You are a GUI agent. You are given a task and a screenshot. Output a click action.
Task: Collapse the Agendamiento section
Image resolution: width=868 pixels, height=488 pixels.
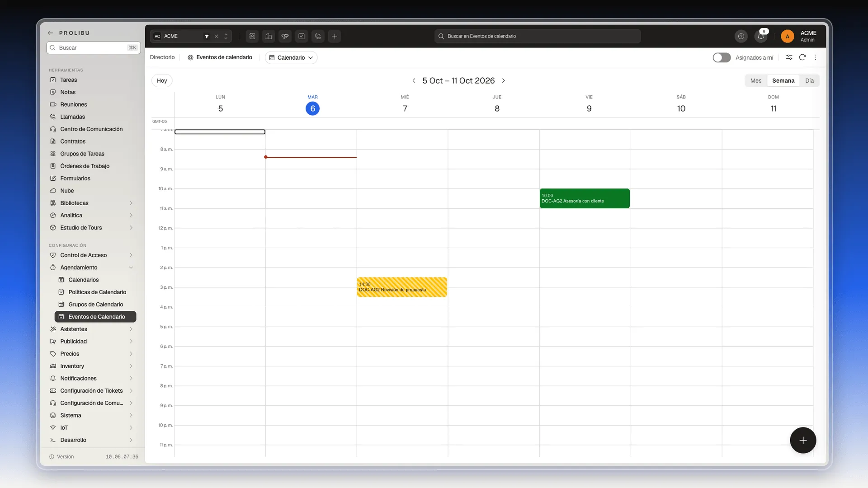pos(131,267)
